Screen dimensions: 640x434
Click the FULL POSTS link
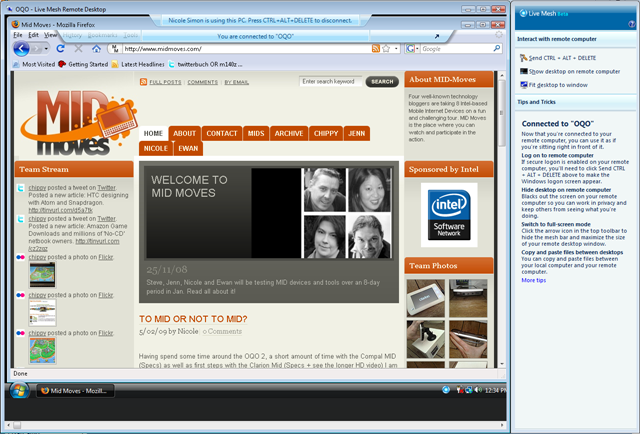pos(165,82)
